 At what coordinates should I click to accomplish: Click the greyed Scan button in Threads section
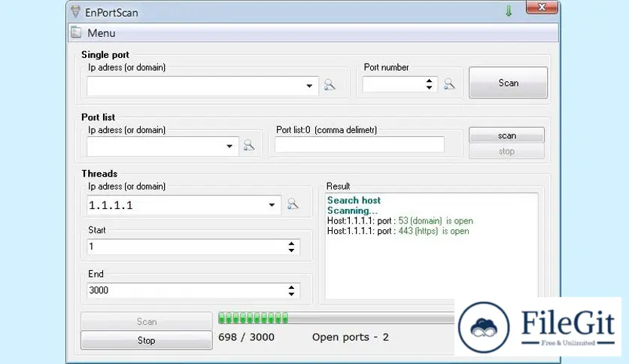tap(147, 321)
